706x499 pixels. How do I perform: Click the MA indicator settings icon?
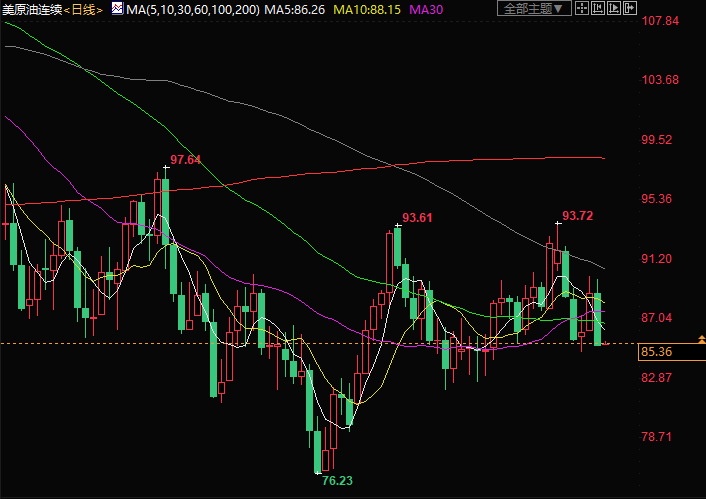(117, 8)
